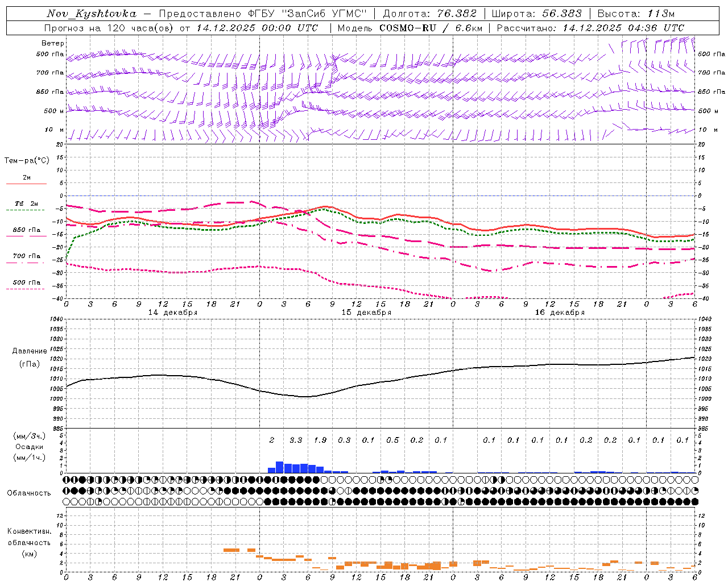Click the "(гПа)" unit label beside pressure chart
The height and width of the screenshot is (582, 728).
[x=30, y=364]
